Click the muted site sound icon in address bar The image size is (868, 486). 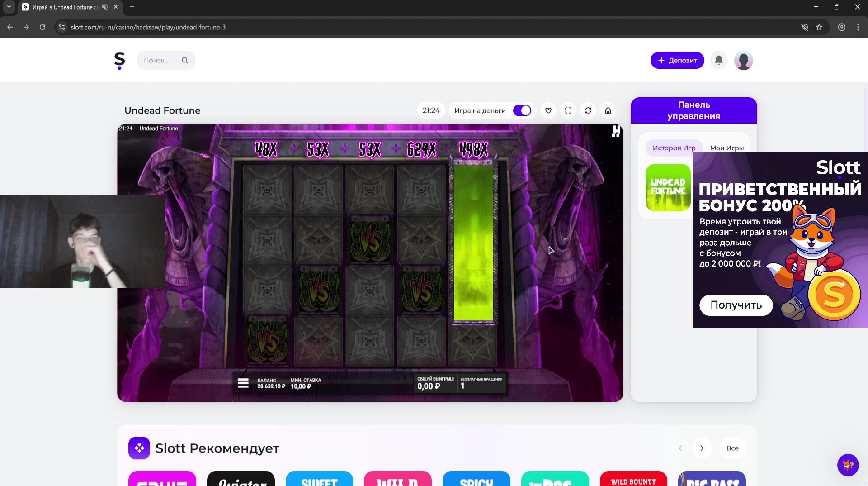805,27
